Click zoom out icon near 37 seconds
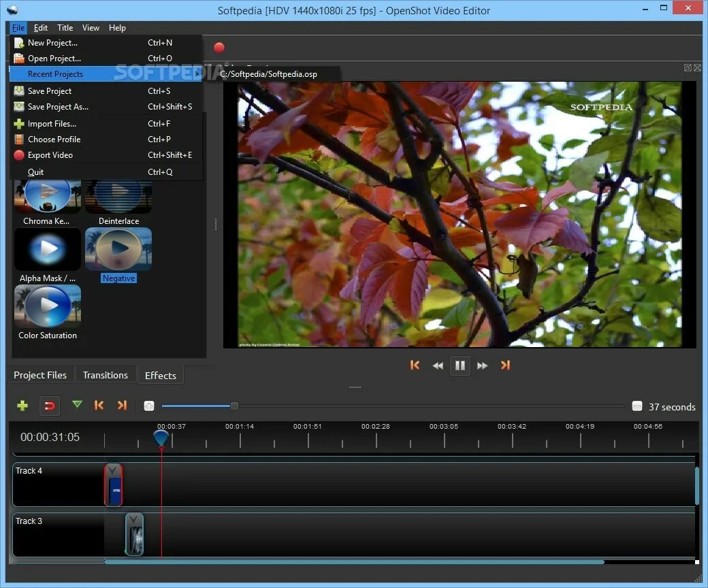The width and height of the screenshot is (708, 588). pos(637,406)
